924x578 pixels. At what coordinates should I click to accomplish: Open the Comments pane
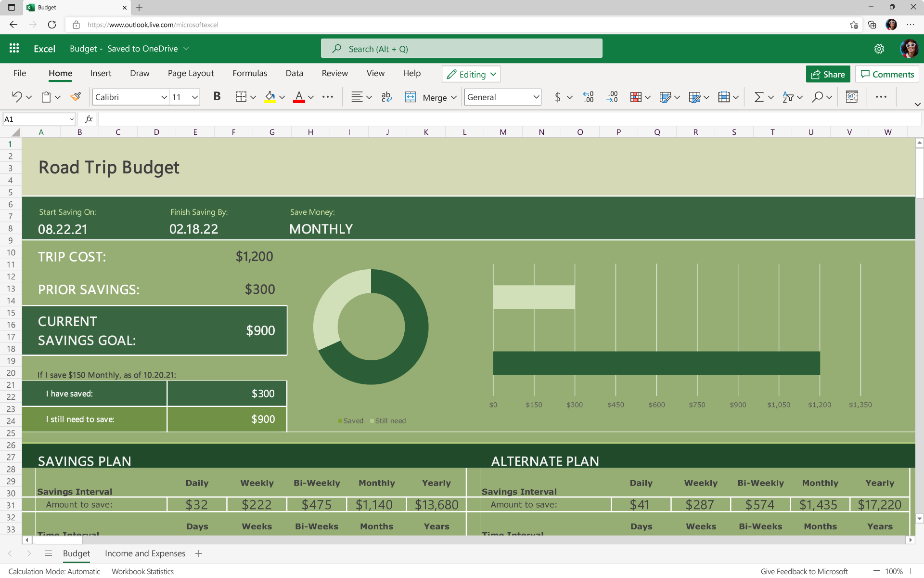coord(887,74)
